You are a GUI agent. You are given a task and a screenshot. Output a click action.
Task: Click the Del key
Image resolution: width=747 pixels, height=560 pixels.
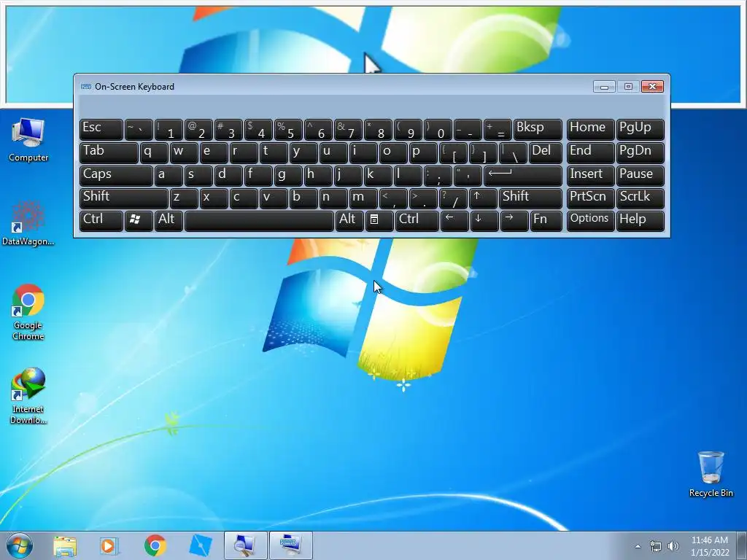(546, 153)
